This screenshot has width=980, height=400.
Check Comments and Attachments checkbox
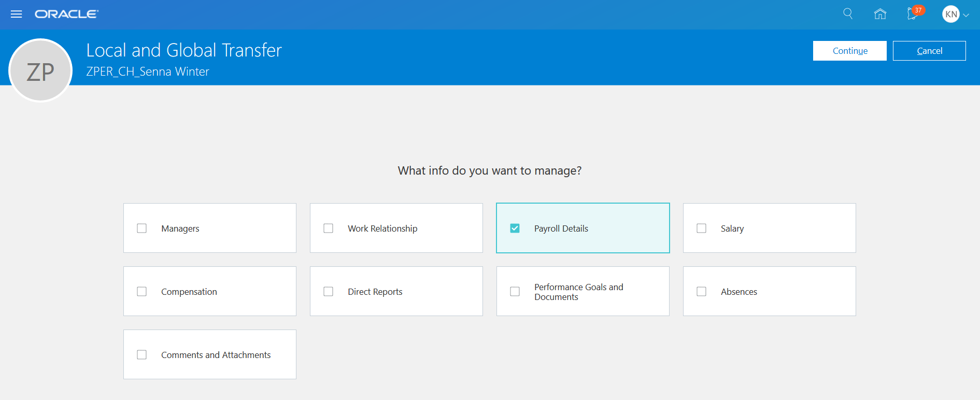[x=142, y=355]
